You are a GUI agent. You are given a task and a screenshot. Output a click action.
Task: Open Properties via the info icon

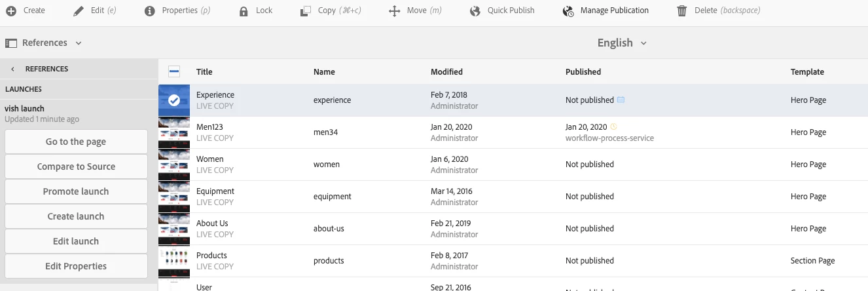[x=150, y=11]
